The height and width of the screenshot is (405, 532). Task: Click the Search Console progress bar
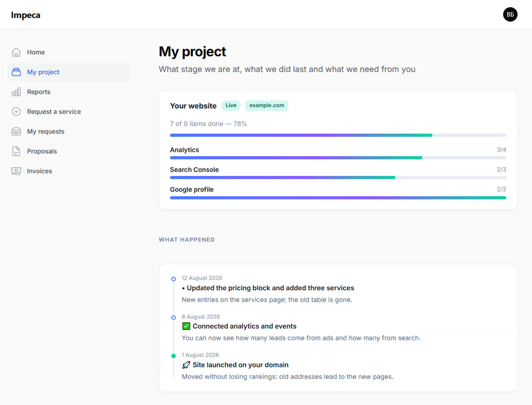tap(338, 177)
